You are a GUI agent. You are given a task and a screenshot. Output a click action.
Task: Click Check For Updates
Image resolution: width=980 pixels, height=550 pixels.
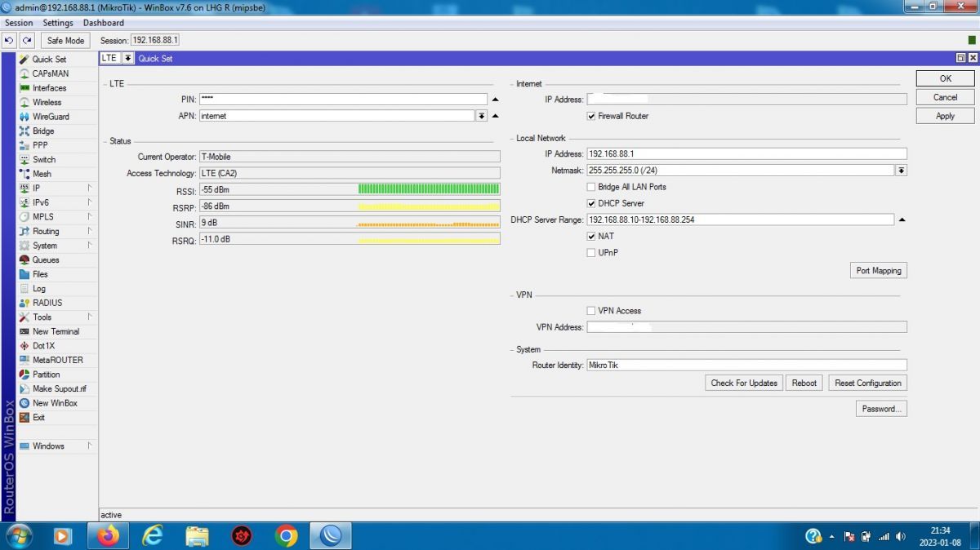click(744, 383)
